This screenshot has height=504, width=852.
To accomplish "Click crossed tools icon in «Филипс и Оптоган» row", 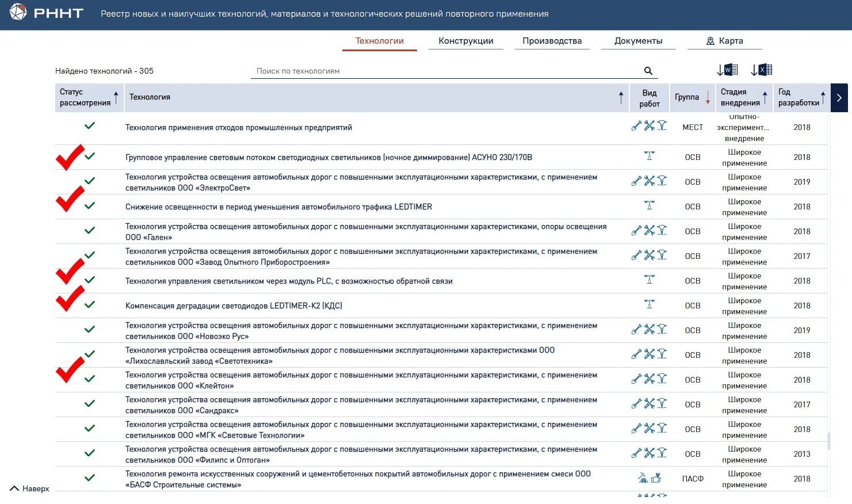I will (649, 453).
